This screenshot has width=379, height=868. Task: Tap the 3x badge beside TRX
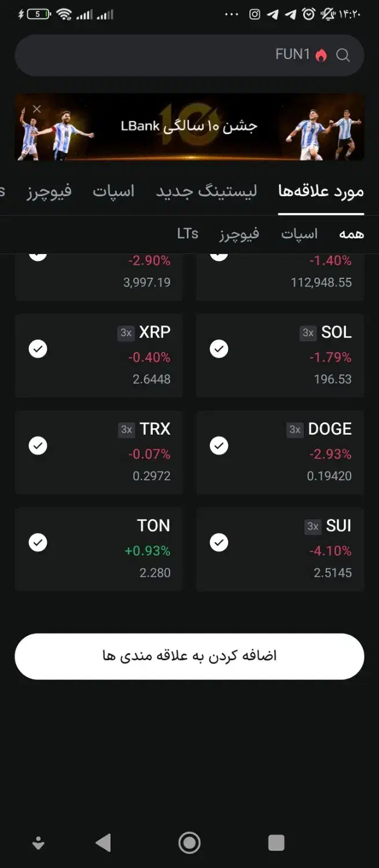126,429
